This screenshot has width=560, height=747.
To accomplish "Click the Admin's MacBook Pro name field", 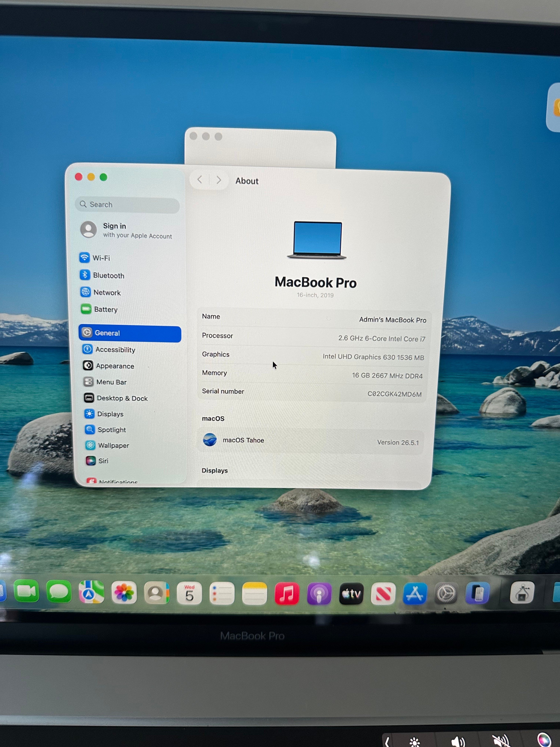I will click(392, 320).
